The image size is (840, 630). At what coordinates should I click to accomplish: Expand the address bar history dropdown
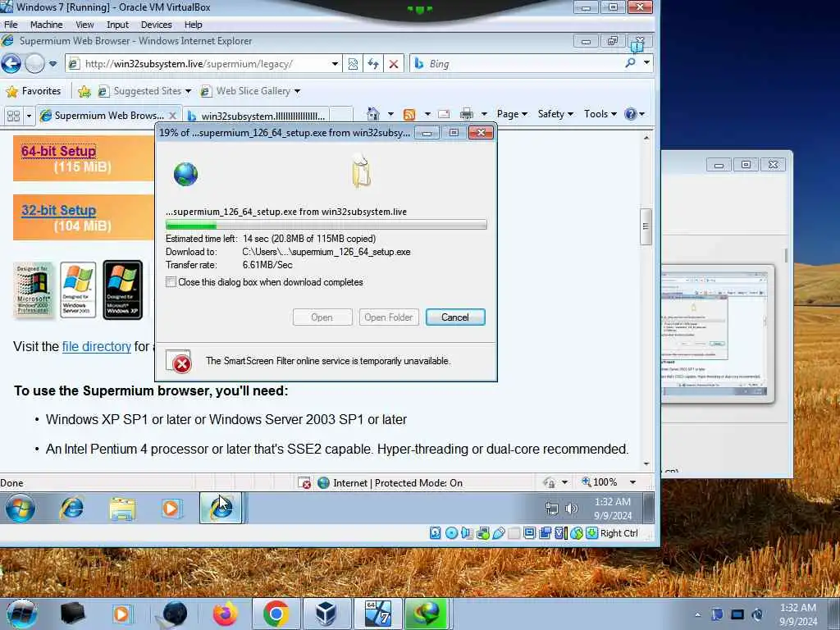[335, 64]
